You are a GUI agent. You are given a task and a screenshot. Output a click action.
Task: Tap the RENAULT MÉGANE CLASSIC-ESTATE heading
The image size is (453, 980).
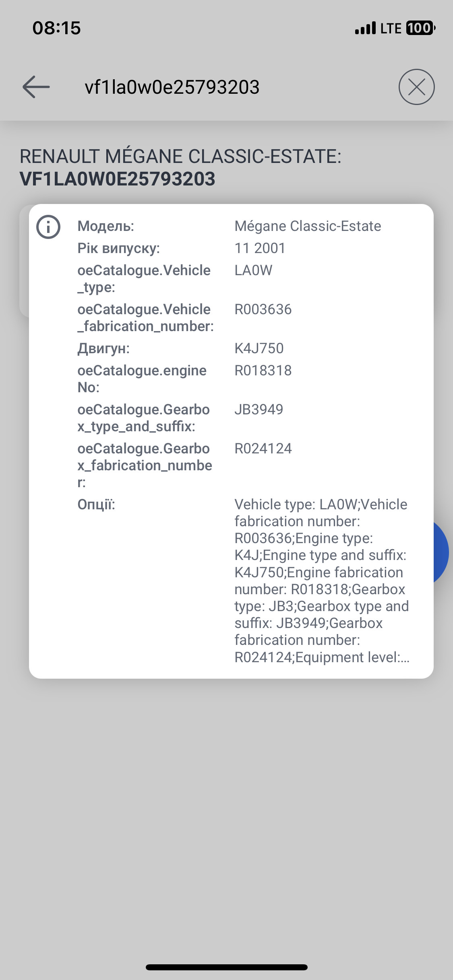coord(180,156)
